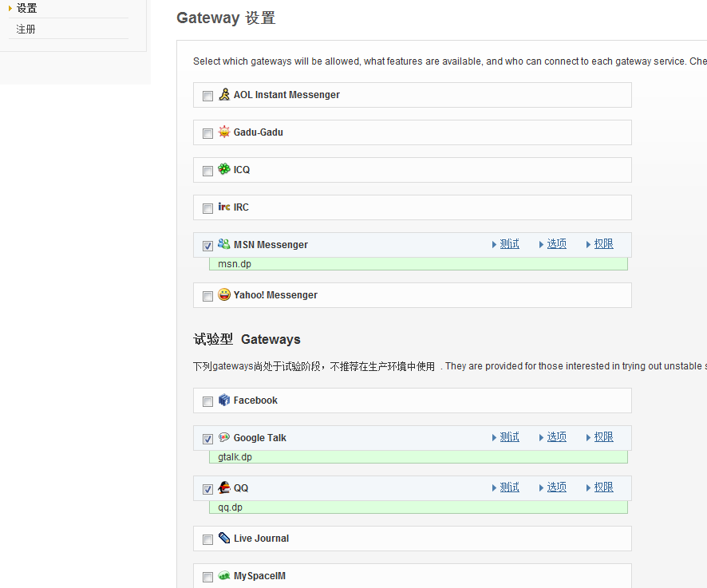Tick the Facebook gateway checkbox
Viewport: 707px width, 588px height.
pyautogui.click(x=207, y=401)
